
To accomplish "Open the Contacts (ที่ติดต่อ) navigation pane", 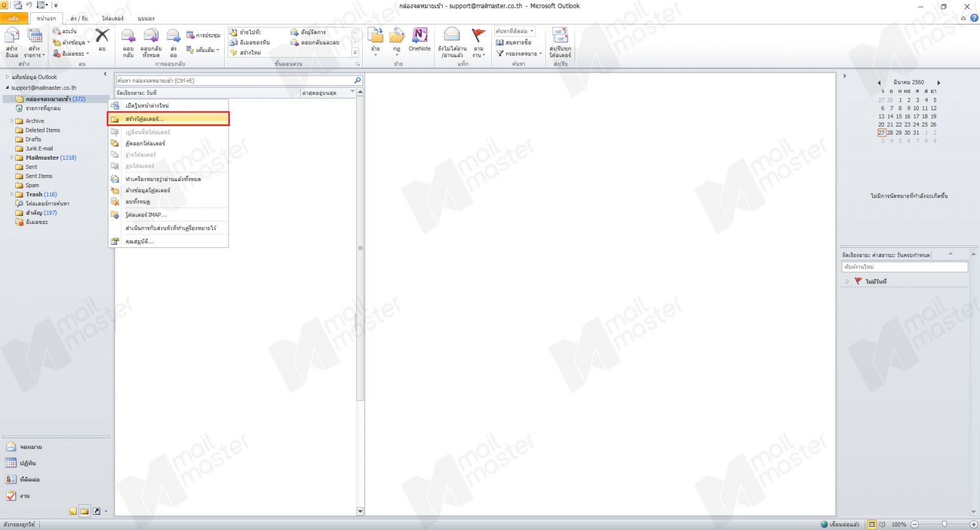I will coord(23,480).
